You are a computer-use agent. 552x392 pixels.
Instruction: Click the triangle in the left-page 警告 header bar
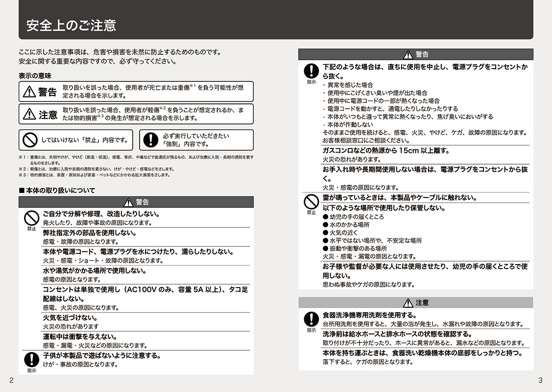[128, 202]
